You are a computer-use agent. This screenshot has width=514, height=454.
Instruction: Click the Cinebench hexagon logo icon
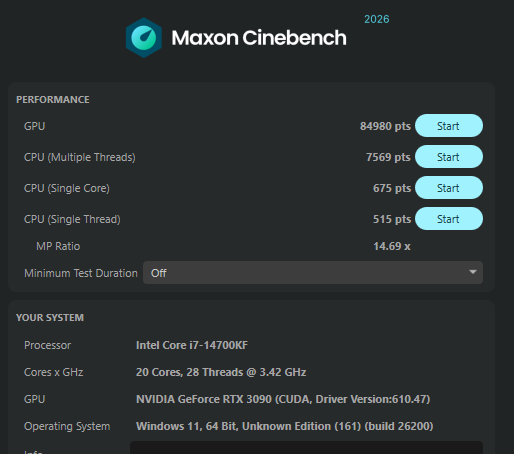(x=144, y=38)
